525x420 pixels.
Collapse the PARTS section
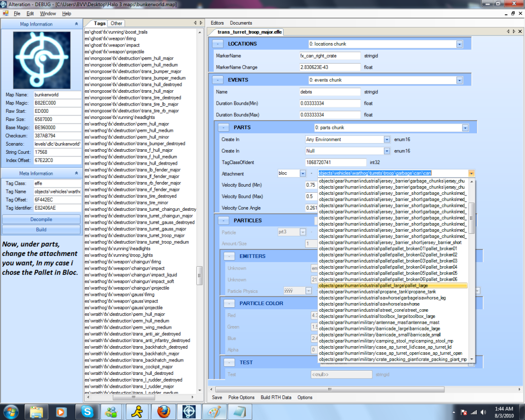pos(224,128)
